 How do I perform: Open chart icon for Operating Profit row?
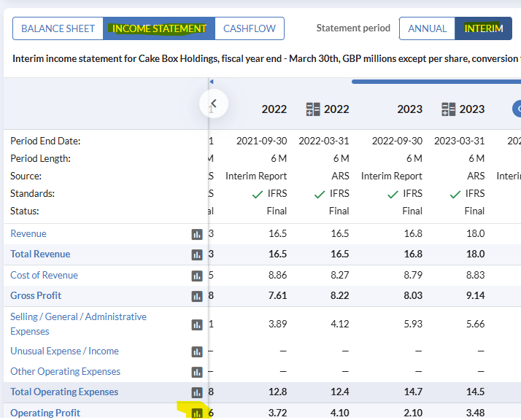pyautogui.click(x=197, y=413)
